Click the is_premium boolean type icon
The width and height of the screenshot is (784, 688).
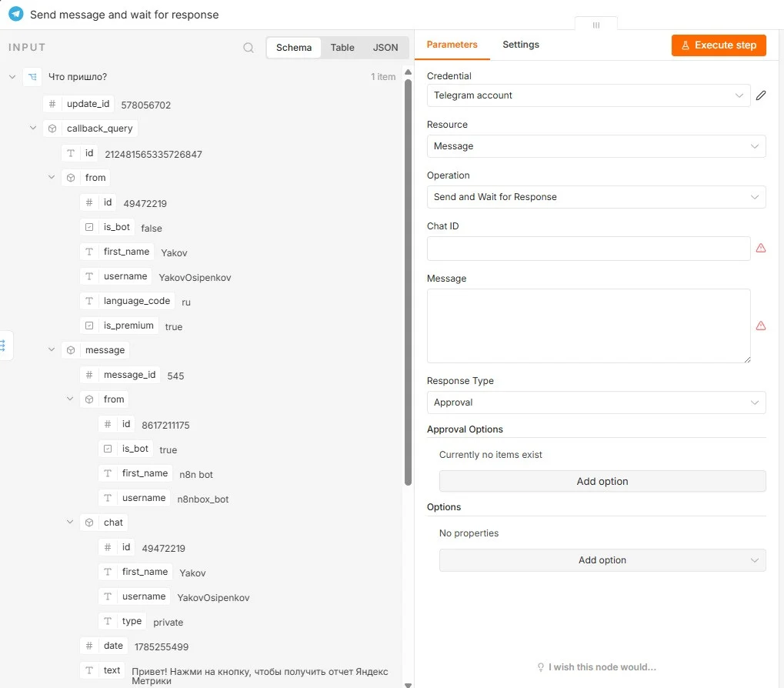click(89, 326)
